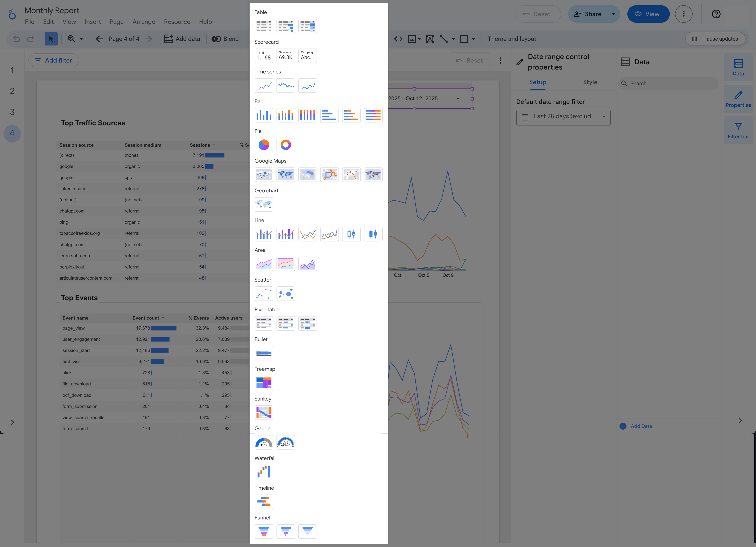
Task: Select the Waterfall chart type
Action: coord(264,472)
